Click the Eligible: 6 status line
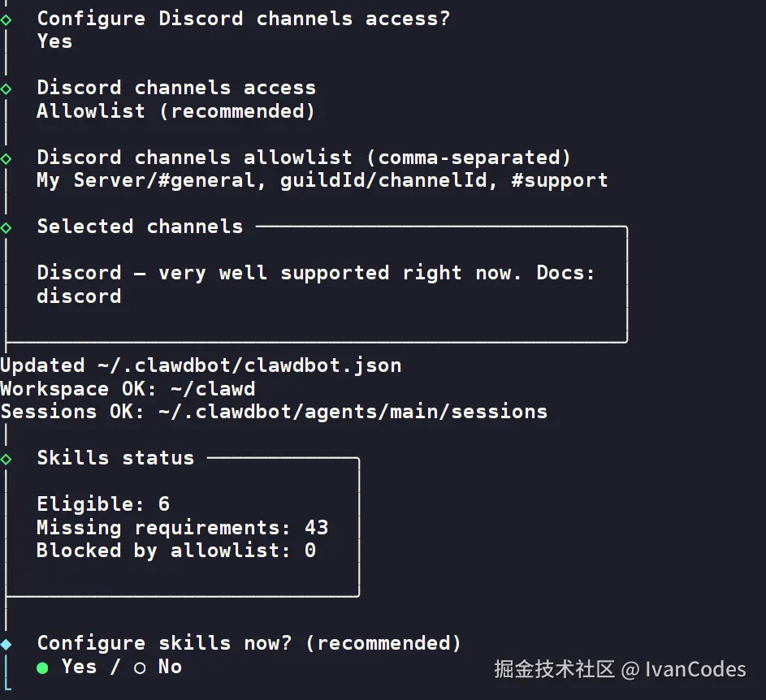The image size is (766, 700). click(103, 504)
